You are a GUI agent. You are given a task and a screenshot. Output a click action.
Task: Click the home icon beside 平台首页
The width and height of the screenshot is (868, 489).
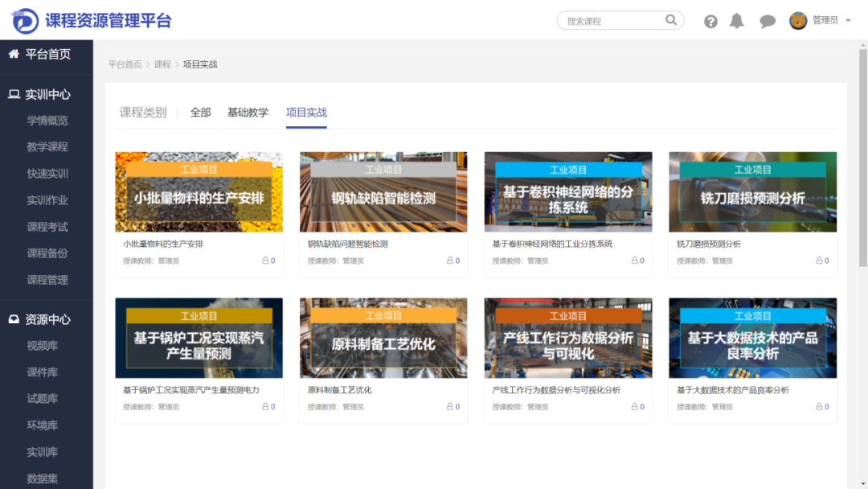tap(14, 54)
